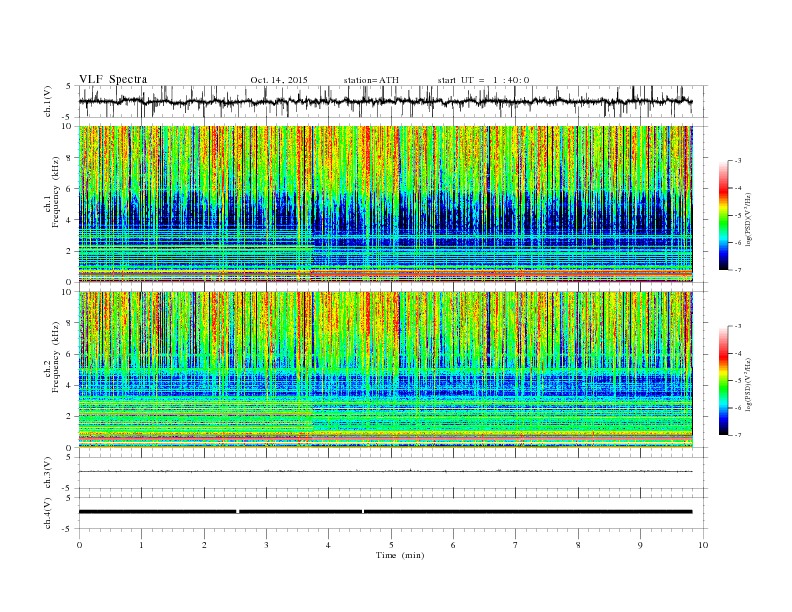Click the "0" tick on the time axis

(x=79, y=545)
